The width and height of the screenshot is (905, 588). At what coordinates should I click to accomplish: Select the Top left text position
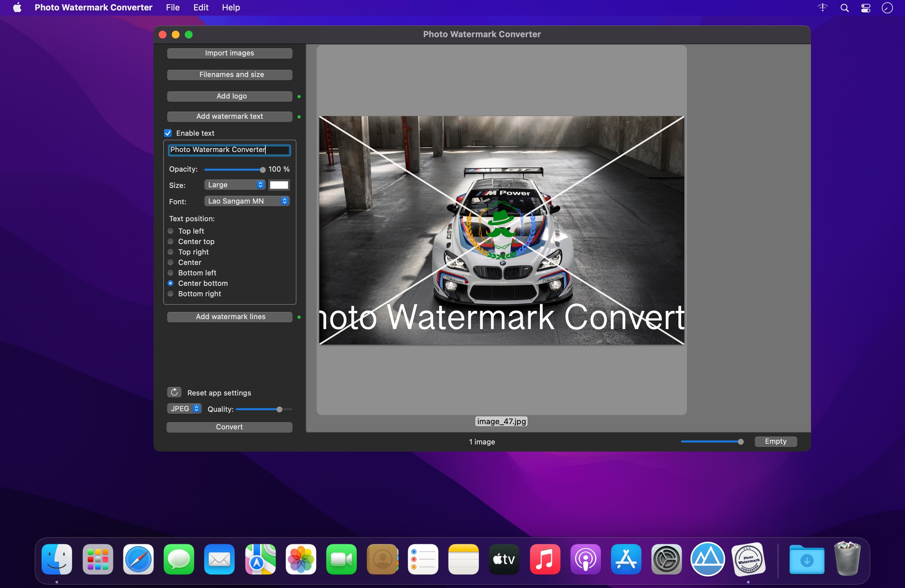click(171, 231)
